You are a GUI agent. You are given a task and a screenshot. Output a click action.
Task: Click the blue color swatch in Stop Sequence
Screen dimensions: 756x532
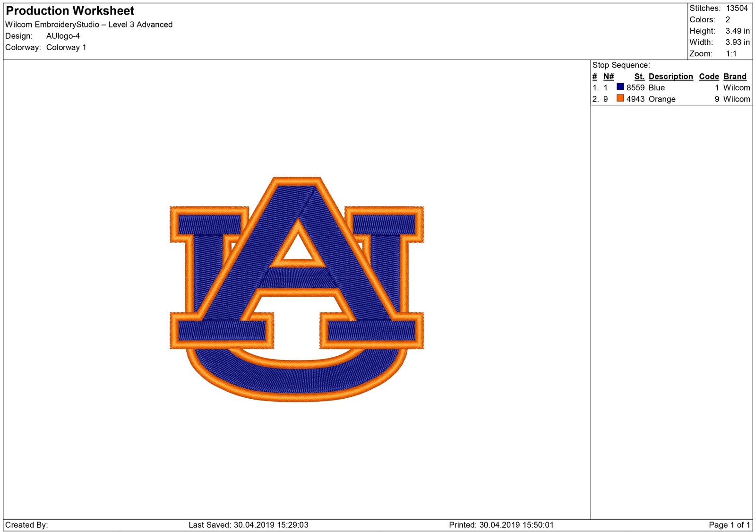point(620,87)
